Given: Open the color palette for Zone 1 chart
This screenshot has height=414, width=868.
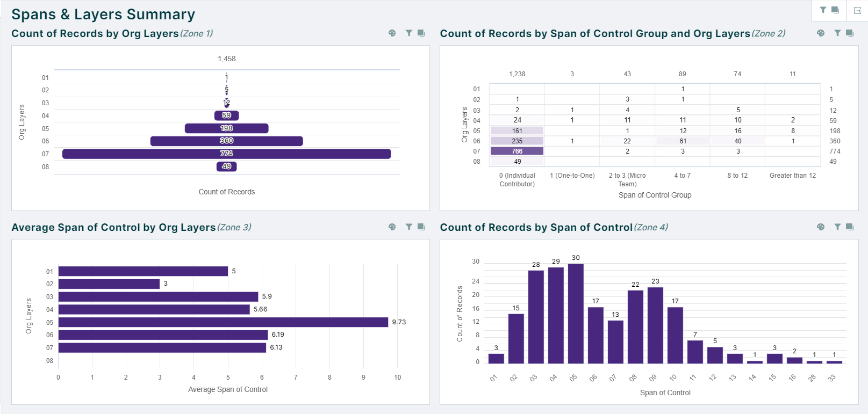Looking at the screenshot, I should coord(392,33).
